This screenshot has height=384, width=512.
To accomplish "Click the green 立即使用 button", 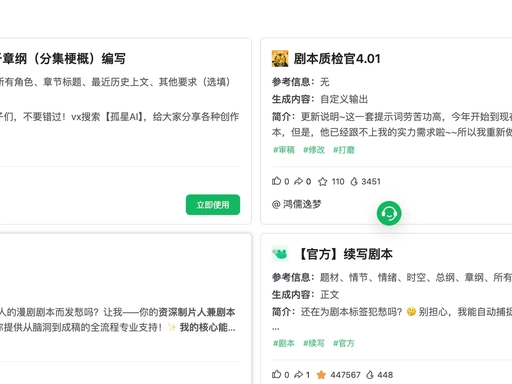I will (x=213, y=205).
